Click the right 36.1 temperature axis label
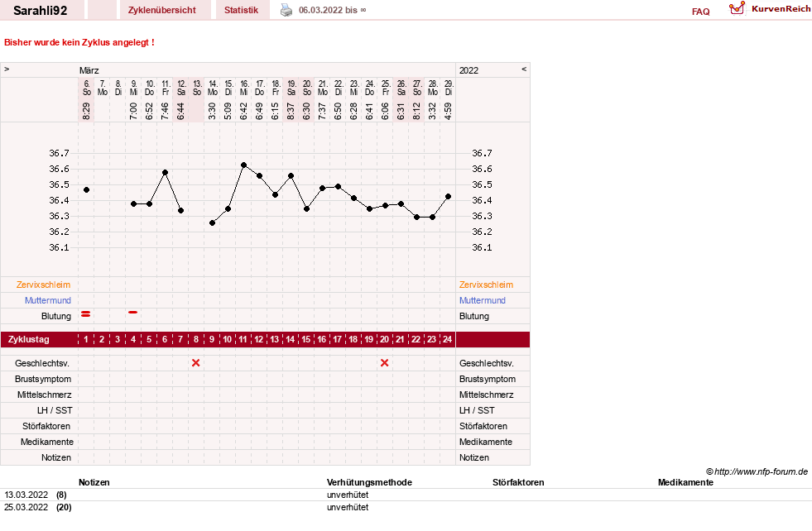The height and width of the screenshot is (531, 812). pos(482,247)
